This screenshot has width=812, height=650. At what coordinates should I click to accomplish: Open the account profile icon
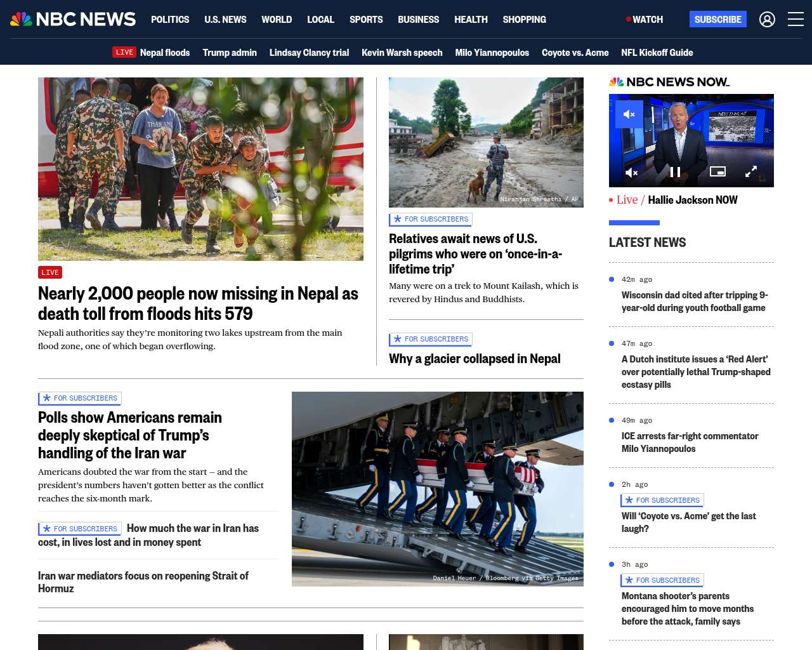pos(767,20)
